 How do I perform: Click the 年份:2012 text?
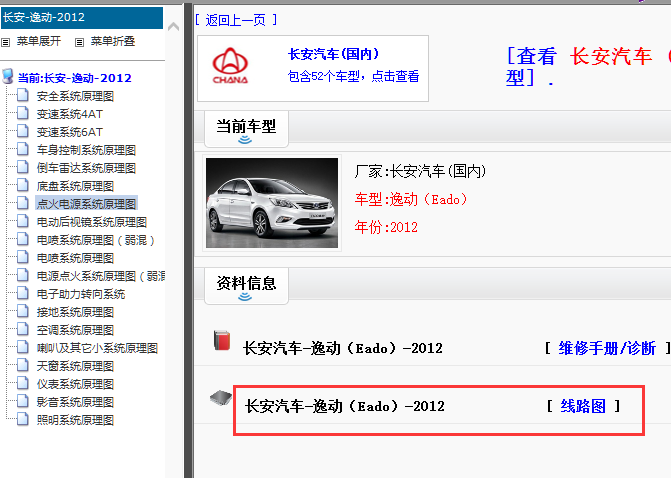click(x=386, y=227)
